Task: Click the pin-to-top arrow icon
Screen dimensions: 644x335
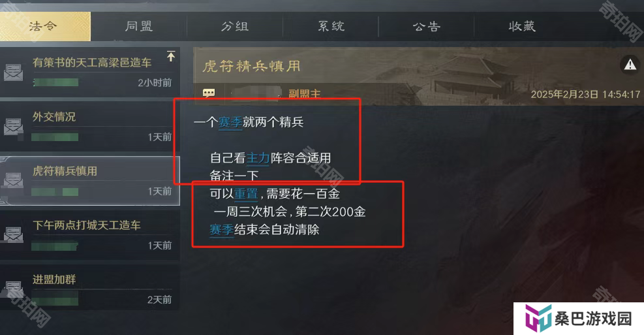Action: pos(171,56)
